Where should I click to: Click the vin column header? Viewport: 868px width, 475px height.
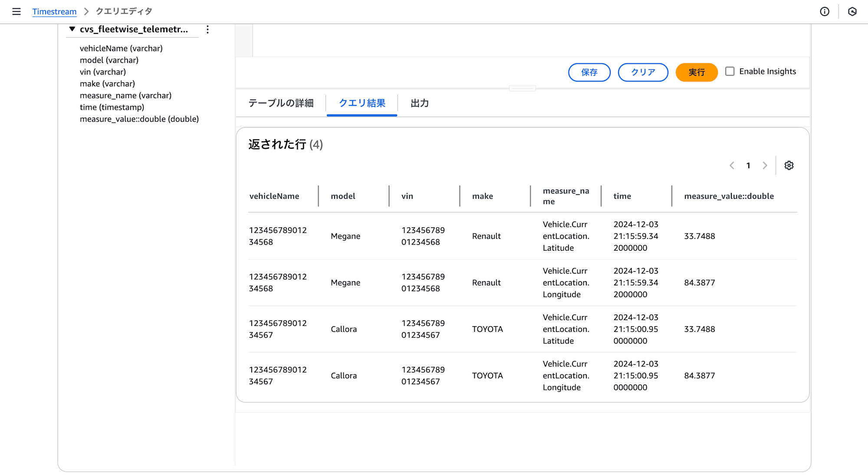(x=407, y=196)
